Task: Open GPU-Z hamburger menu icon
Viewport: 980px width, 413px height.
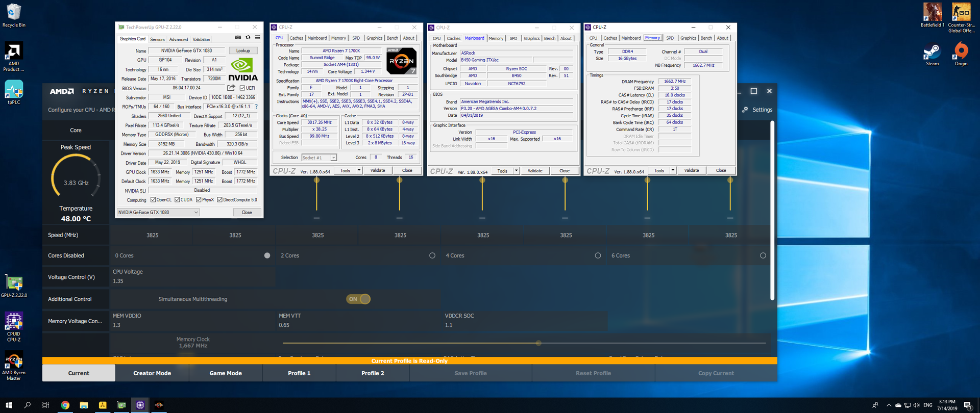Action: 258,38
